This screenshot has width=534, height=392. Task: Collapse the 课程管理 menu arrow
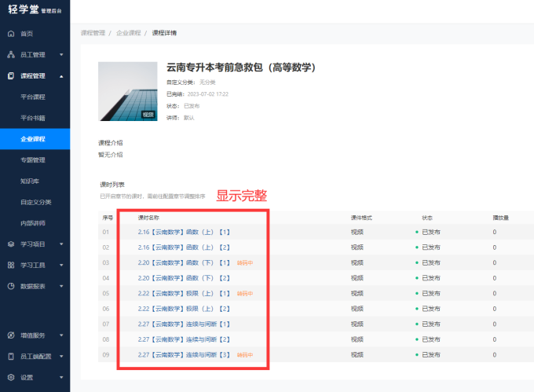click(61, 76)
